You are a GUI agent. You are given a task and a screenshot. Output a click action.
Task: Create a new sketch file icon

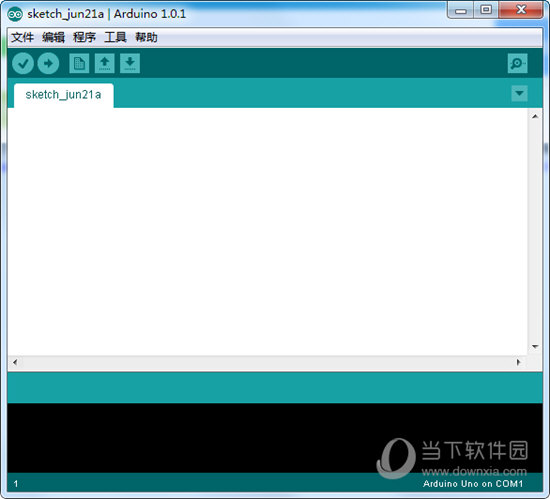click(x=79, y=63)
